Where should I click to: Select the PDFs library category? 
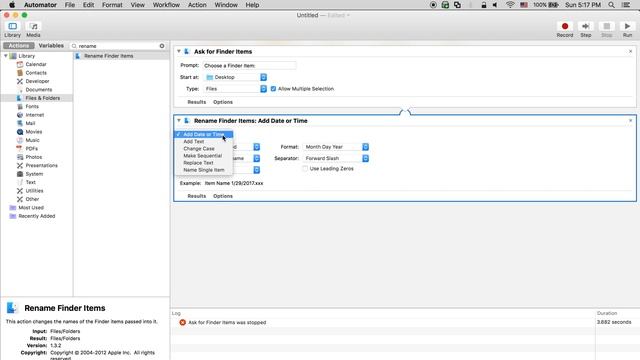[x=31, y=149]
